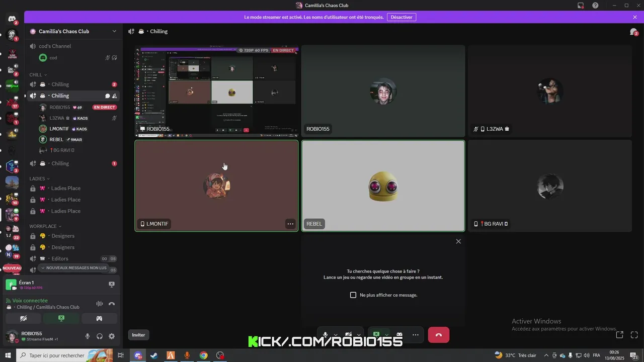Jump to NOUVEAUX MESSAGES NON LUS pill

coord(74,268)
